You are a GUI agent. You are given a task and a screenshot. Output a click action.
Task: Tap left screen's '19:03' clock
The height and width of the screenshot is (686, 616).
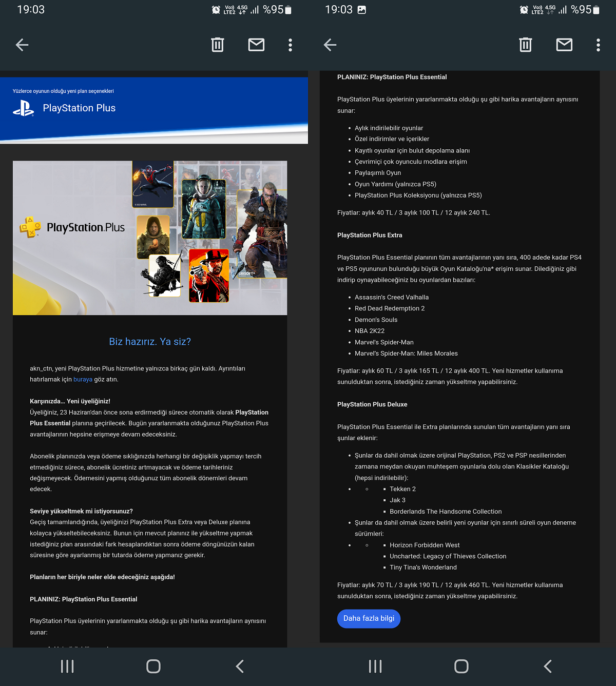(31, 10)
